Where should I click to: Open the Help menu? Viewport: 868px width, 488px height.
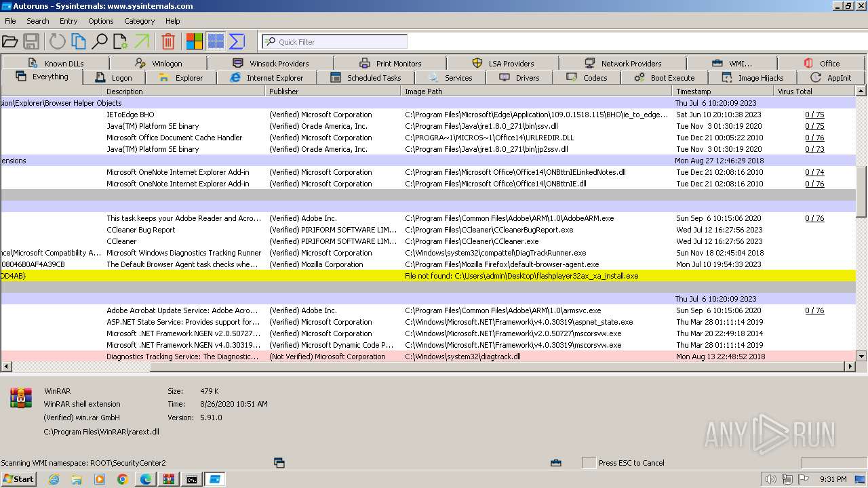173,21
